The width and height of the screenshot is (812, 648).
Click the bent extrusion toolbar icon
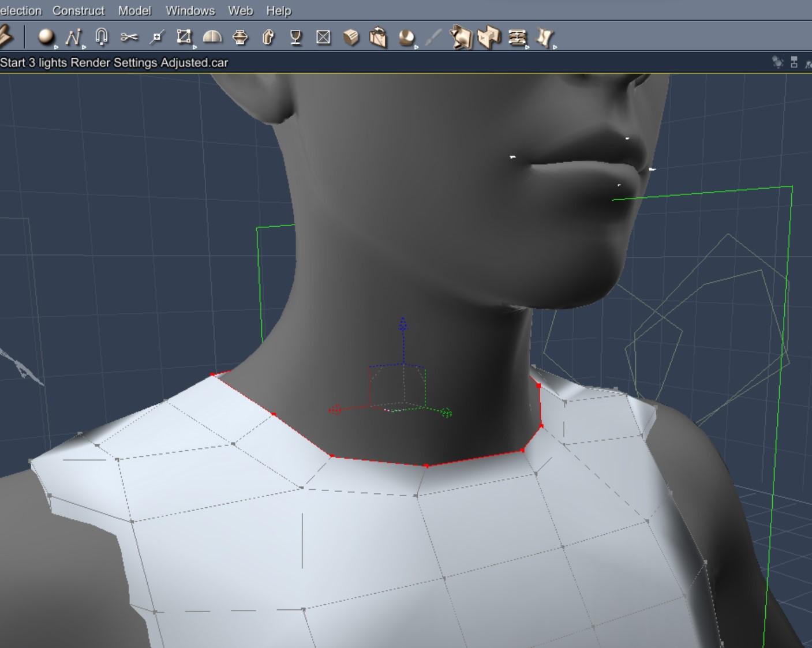point(268,38)
